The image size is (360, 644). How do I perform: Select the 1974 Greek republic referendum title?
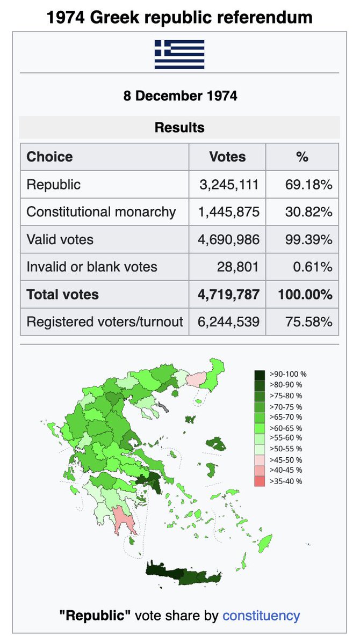pyautogui.click(x=179, y=17)
